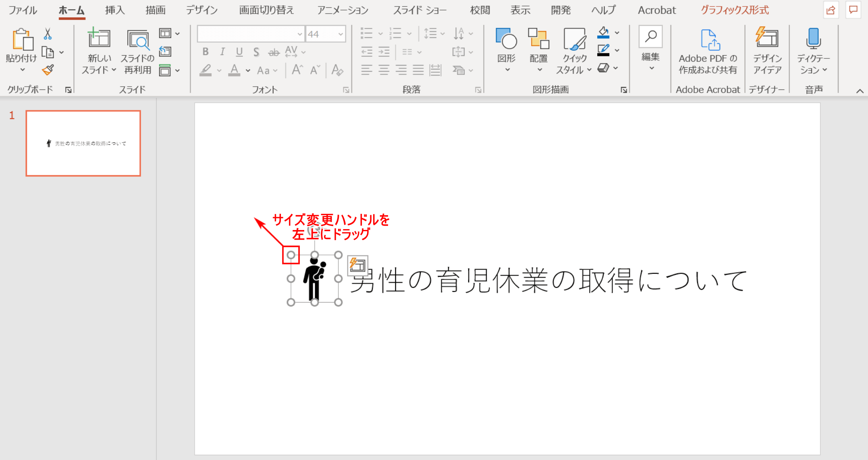The height and width of the screenshot is (460, 868).
Task: Open the クリップボード dialog launcher
Action: [69, 90]
